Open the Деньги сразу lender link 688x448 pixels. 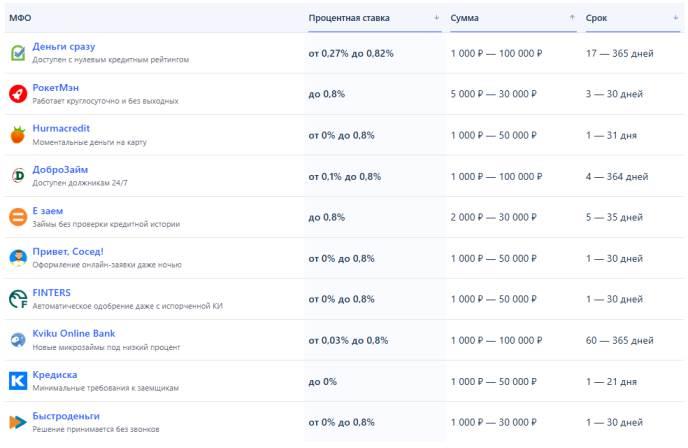click(x=64, y=46)
